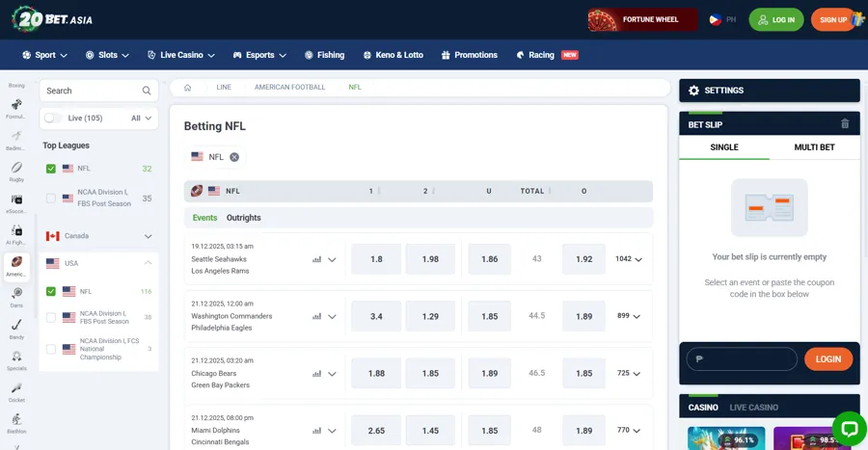Switch to Multi Bet tab
The height and width of the screenshot is (450, 868).
pyautogui.click(x=814, y=147)
